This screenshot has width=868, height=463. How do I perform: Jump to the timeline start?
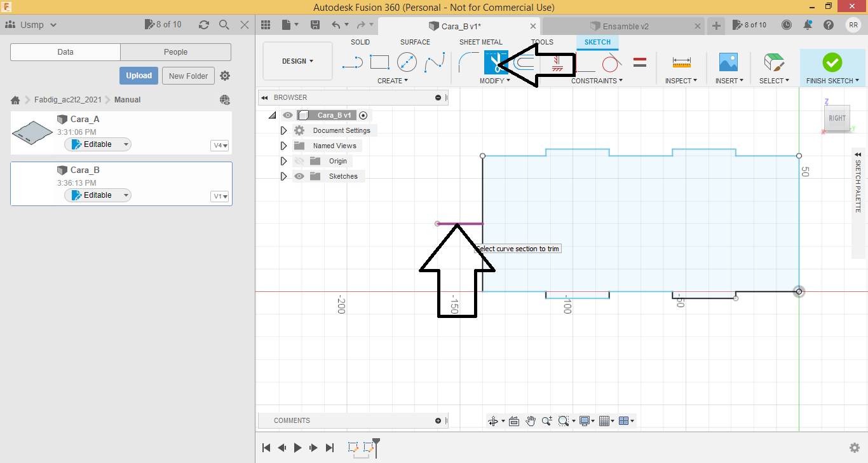coord(267,448)
